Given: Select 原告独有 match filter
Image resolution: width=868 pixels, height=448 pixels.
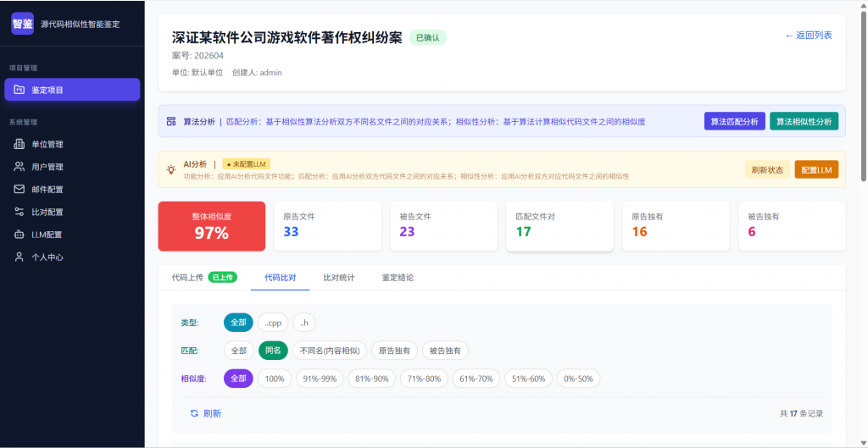Looking at the screenshot, I should pyautogui.click(x=394, y=351).
